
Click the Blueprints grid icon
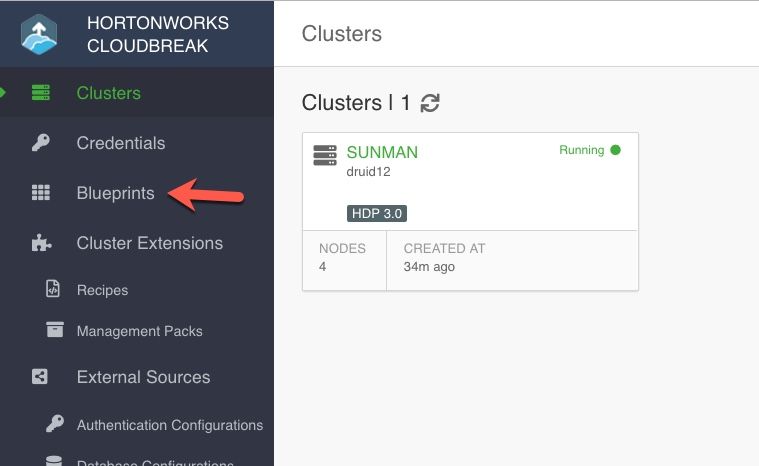(41, 193)
